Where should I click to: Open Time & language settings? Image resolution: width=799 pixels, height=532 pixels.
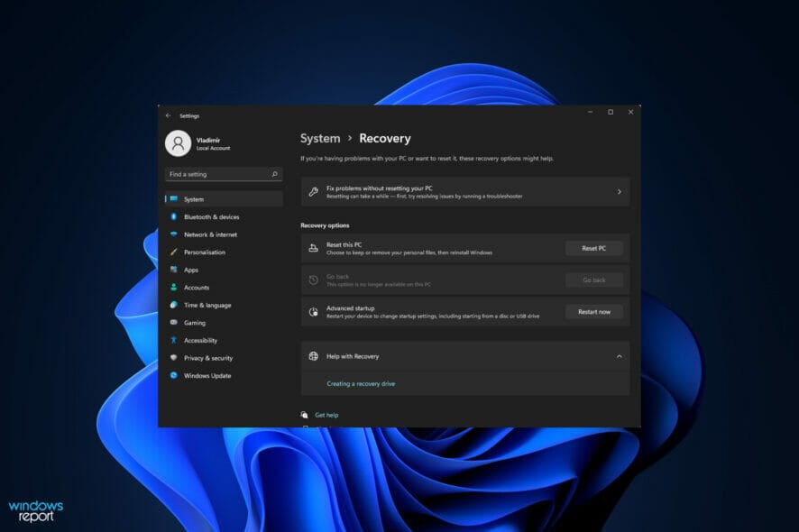click(x=224, y=305)
